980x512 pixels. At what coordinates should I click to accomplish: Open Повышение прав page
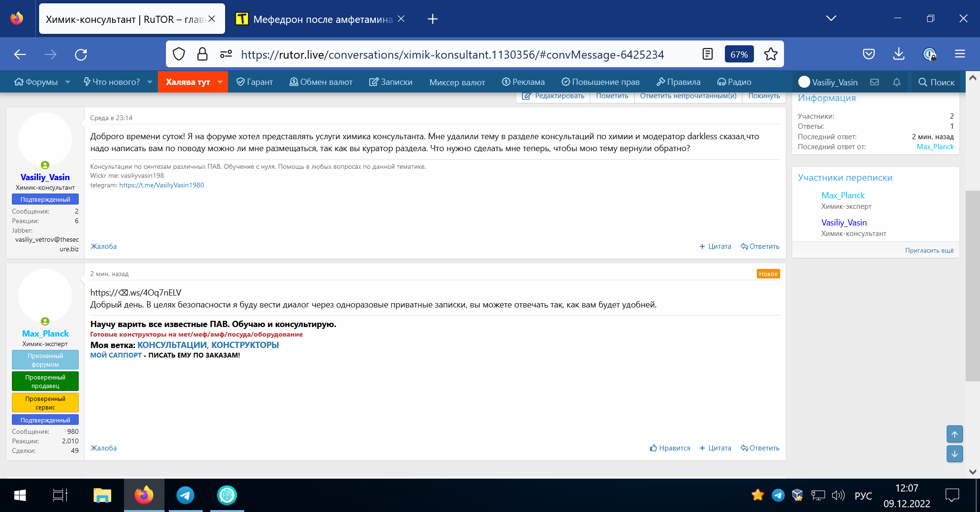click(600, 82)
